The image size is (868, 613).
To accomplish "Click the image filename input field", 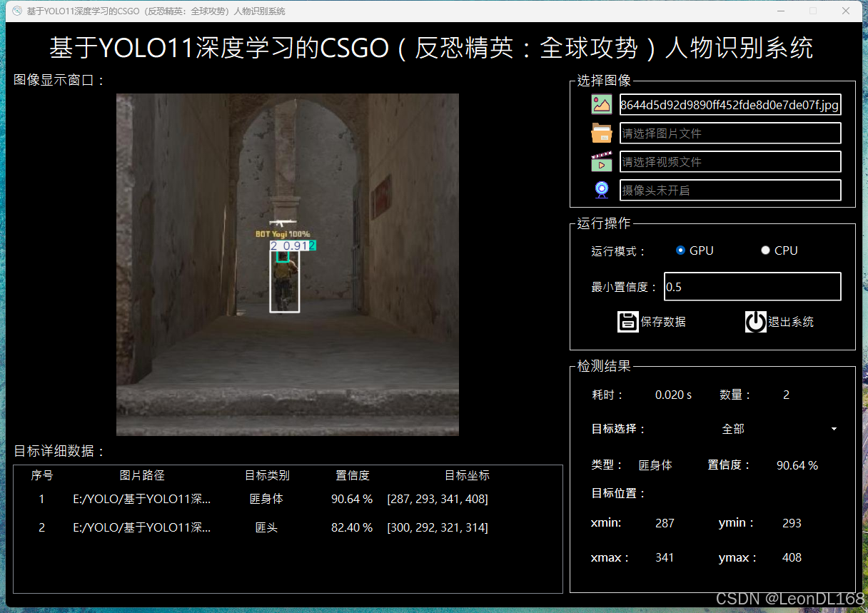I will click(x=730, y=105).
